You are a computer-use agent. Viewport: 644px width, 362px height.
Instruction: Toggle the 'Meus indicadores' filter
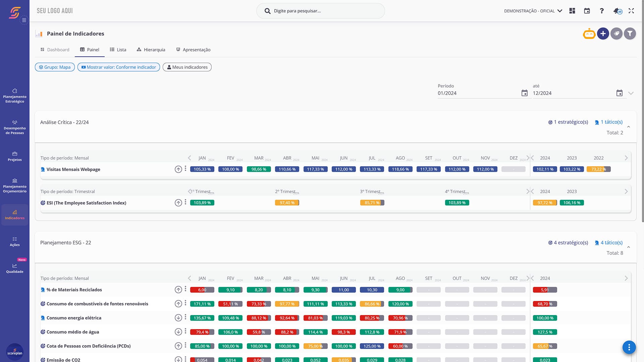point(187,67)
